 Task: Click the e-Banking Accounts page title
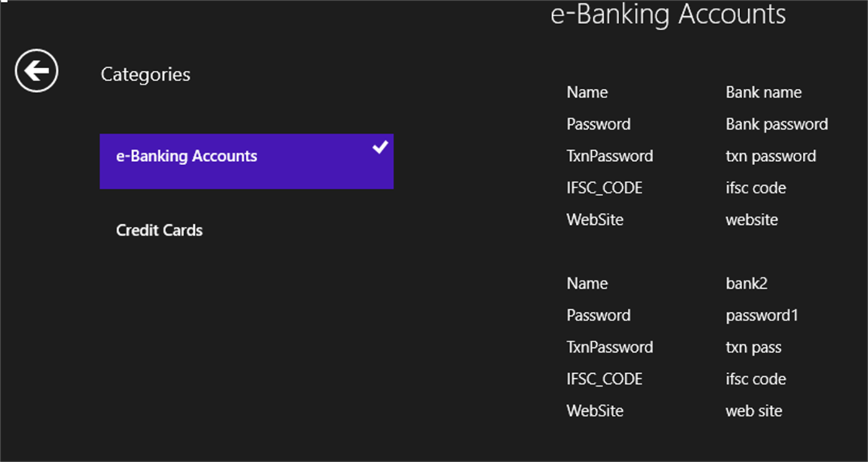[668, 14]
